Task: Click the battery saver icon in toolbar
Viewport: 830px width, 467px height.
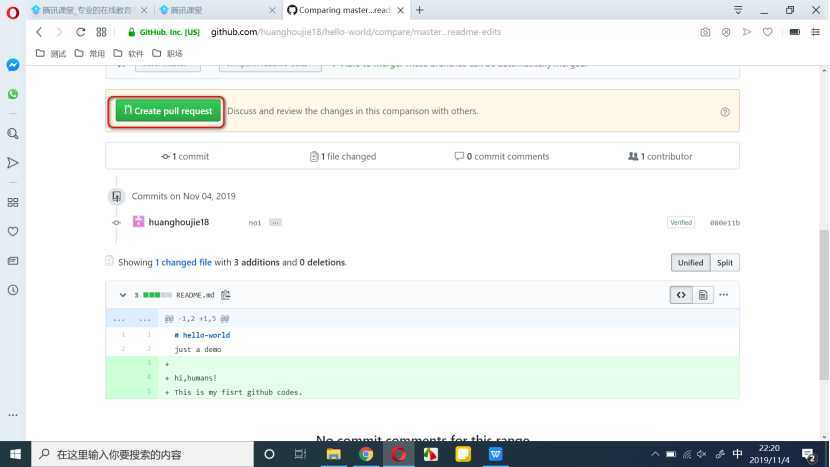Action: tap(795, 32)
